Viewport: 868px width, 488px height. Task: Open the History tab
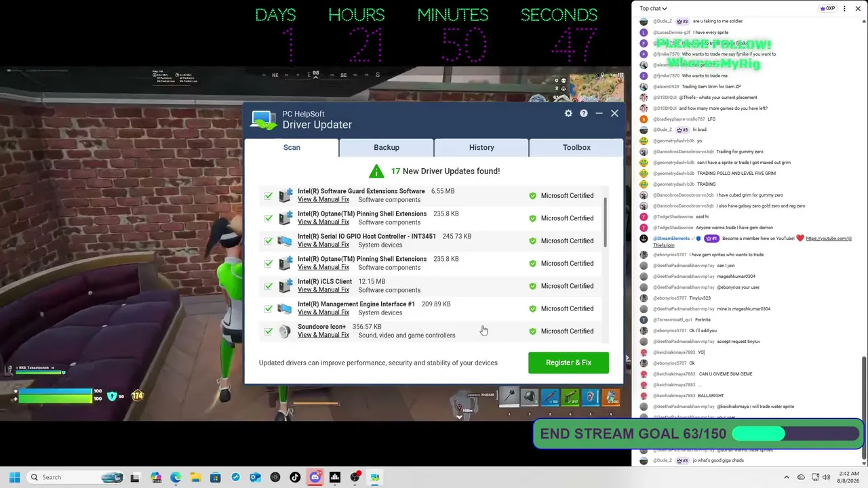481,147
